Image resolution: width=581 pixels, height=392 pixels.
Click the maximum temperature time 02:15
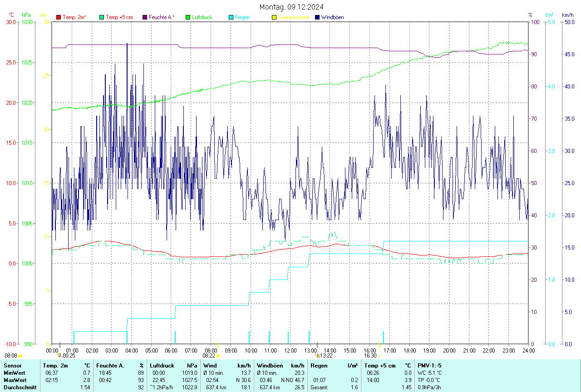(x=51, y=380)
